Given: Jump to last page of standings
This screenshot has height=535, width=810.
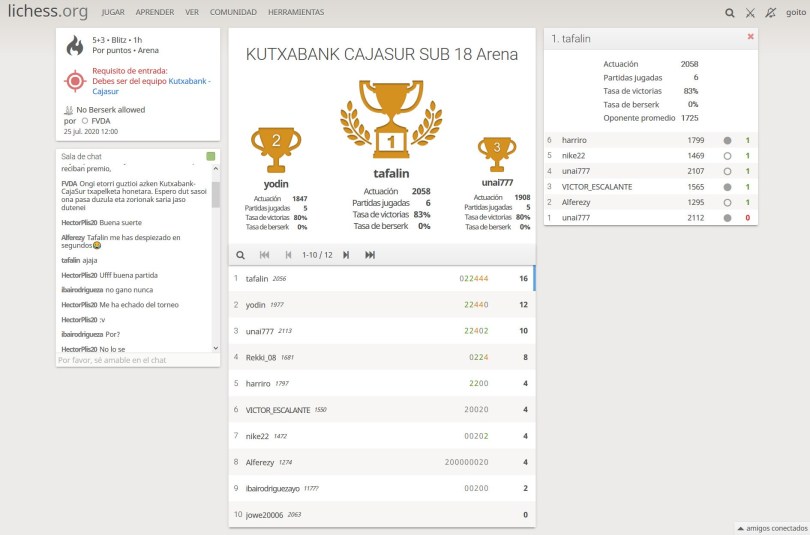Looking at the screenshot, I should click(370, 255).
